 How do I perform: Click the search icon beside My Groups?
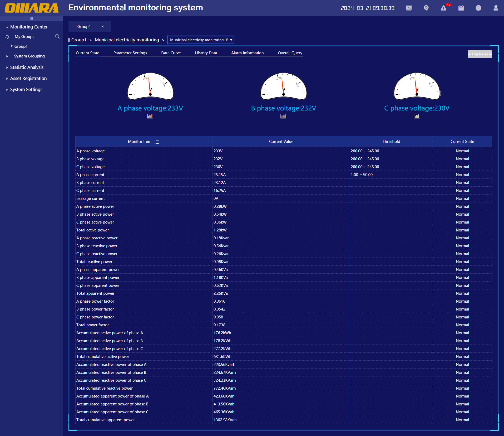(x=57, y=36)
